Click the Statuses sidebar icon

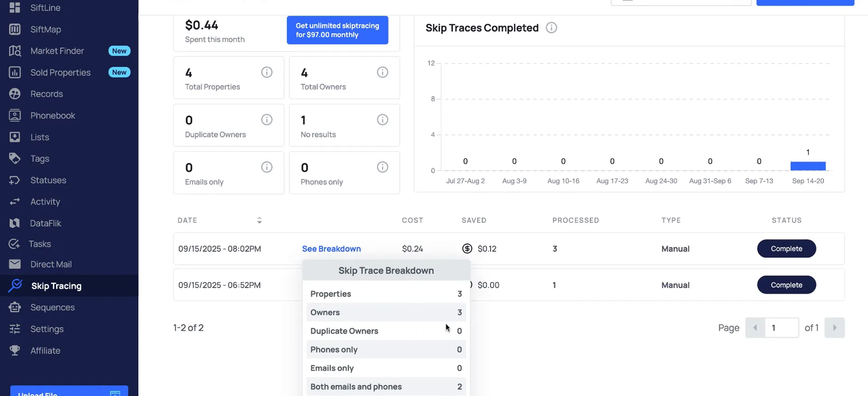tap(15, 180)
